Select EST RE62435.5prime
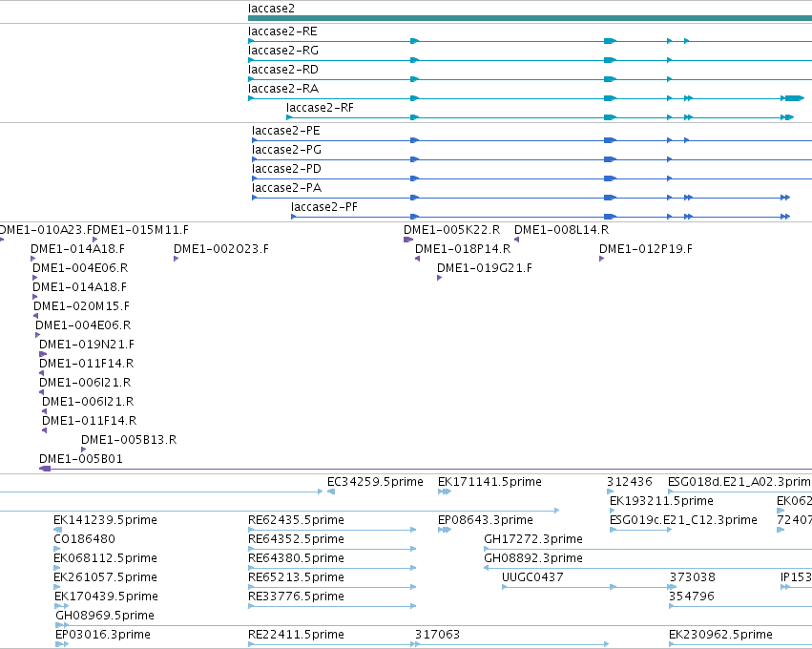Screen dimensions: 812x649 click(296, 520)
